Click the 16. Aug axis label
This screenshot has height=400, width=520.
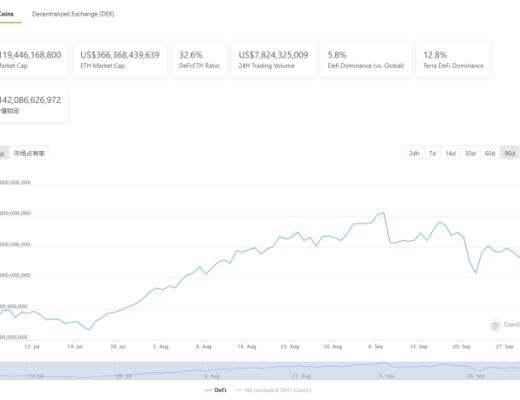click(x=247, y=347)
